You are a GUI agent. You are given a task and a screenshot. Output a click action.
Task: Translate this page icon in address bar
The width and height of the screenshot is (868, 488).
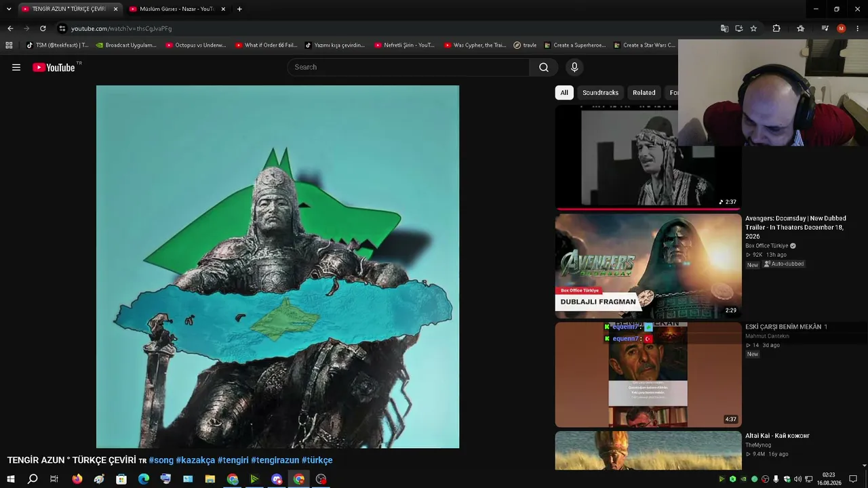coord(724,28)
